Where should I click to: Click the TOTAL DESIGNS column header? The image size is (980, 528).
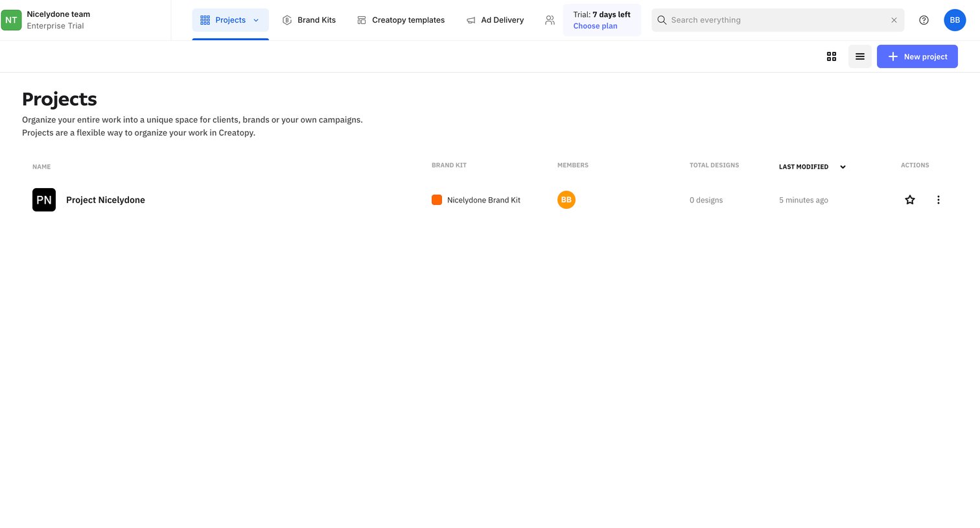pyautogui.click(x=714, y=165)
